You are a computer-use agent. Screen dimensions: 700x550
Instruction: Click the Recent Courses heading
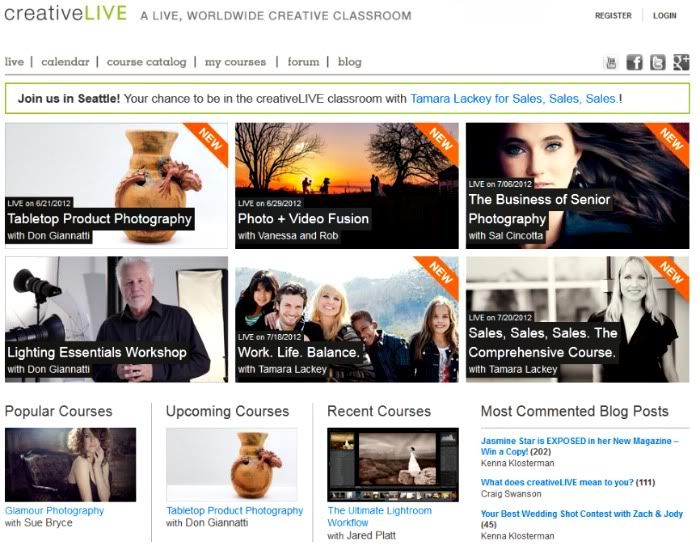(379, 411)
